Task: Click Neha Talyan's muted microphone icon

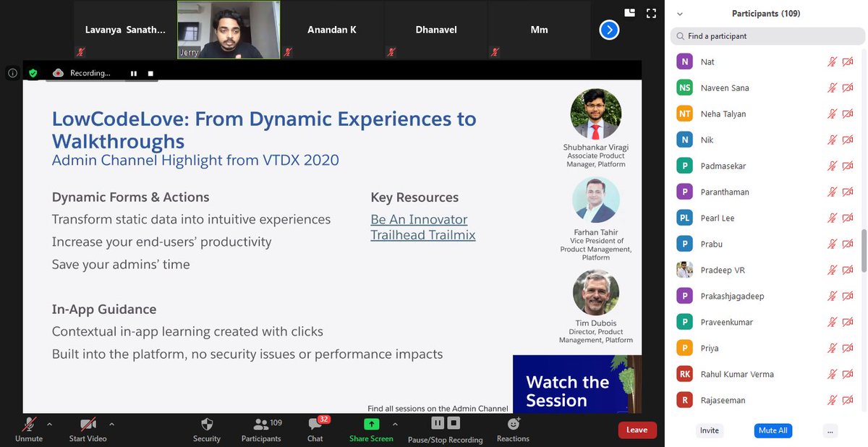Action: pyautogui.click(x=832, y=114)
